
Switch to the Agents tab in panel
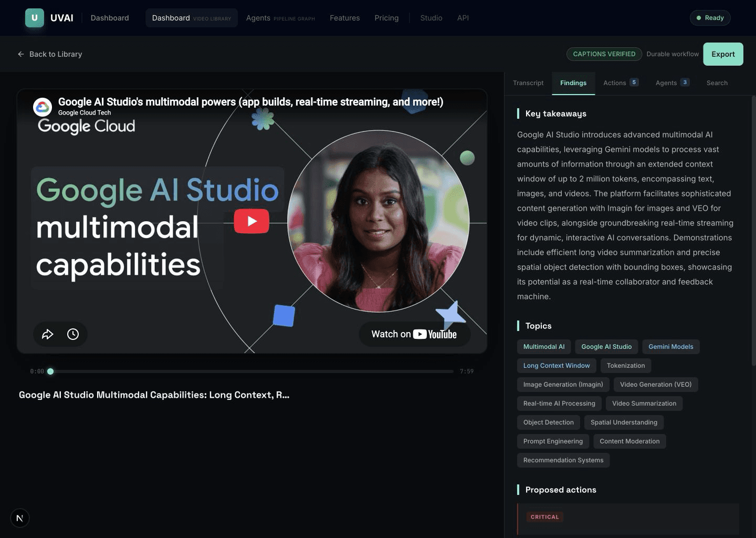click(672, 83)
